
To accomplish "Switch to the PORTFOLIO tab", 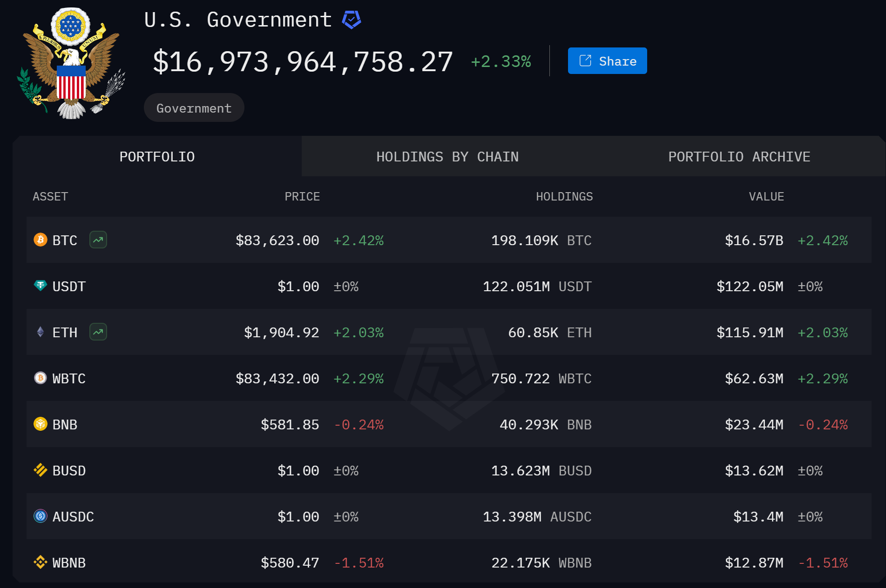I will pos(157,156).
